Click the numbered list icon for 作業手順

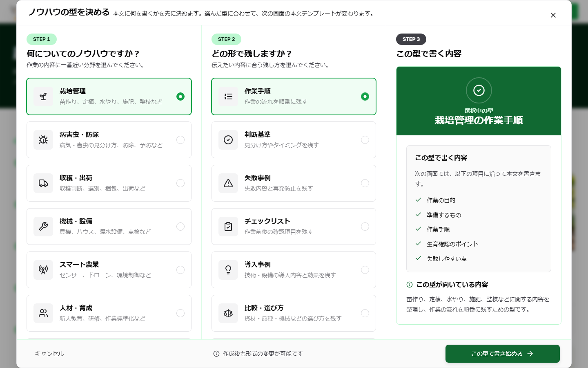coord(228,96)
